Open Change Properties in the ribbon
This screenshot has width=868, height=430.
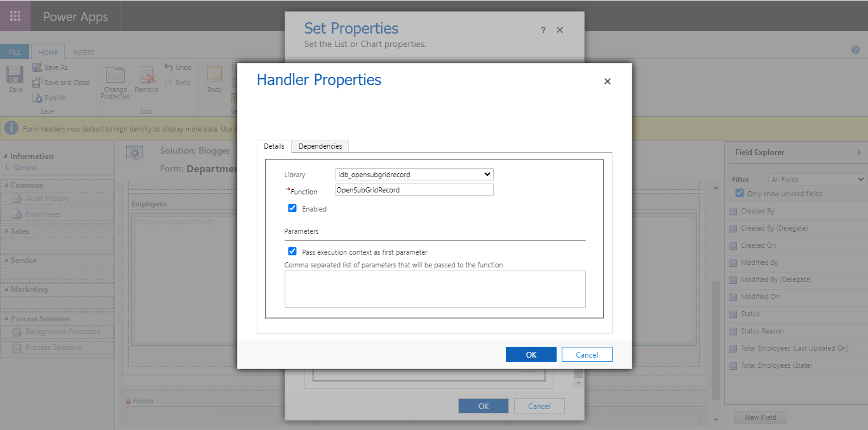click(x=114, y=79)
